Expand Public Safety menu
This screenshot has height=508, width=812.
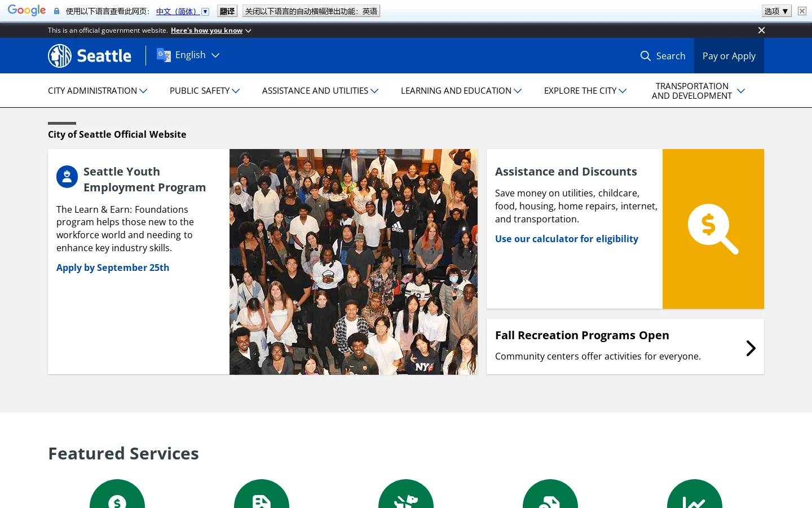[205, 91]
